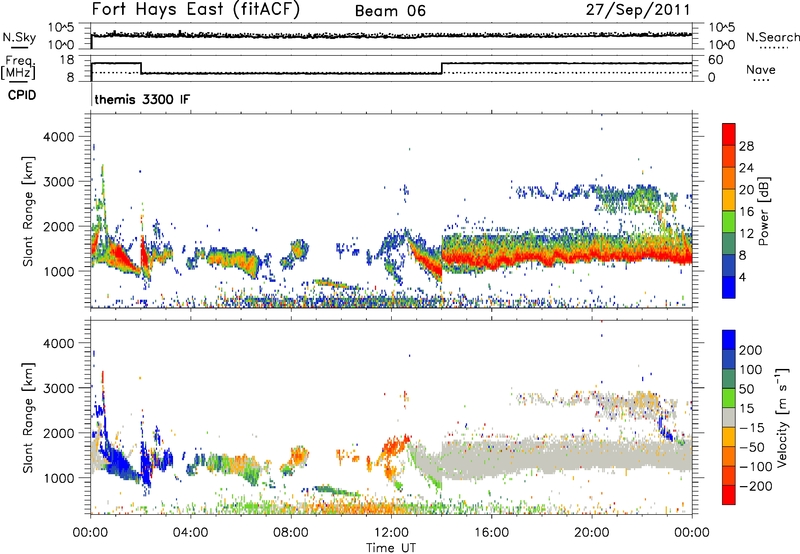Image resolution: width=800 pixels, height=554 pixels.
Task: Click the '16:00' time tick label
Action: pyautogui.click(x=491, y=533)
